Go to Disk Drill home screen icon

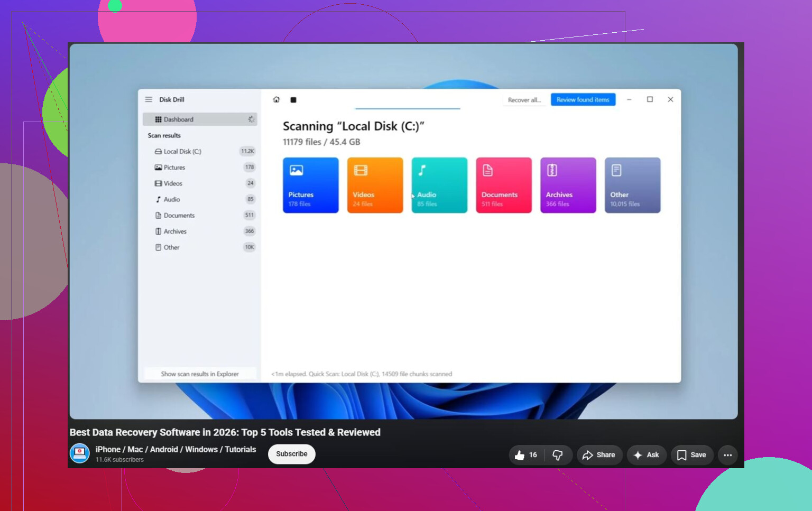tap(276, 99)
